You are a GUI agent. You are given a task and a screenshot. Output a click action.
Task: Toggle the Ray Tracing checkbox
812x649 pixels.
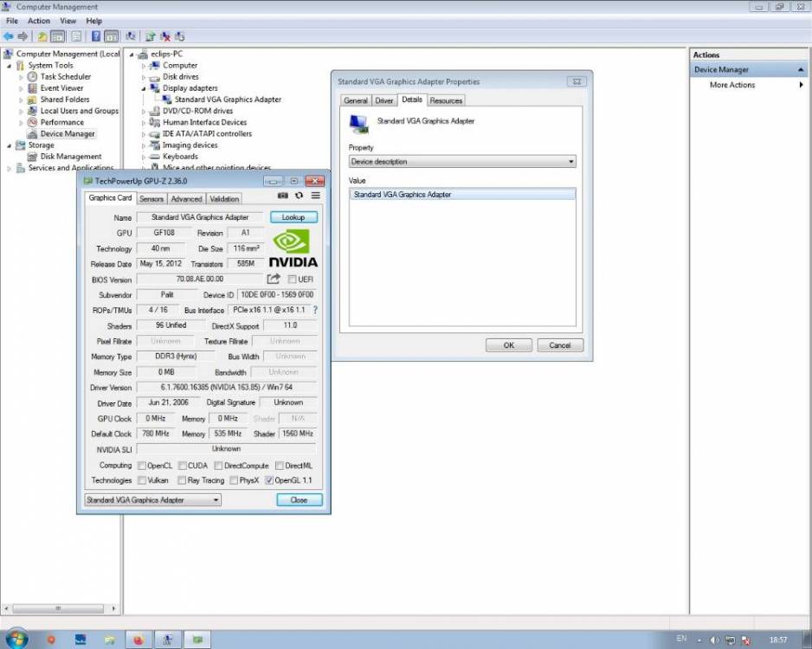(182, 480)
